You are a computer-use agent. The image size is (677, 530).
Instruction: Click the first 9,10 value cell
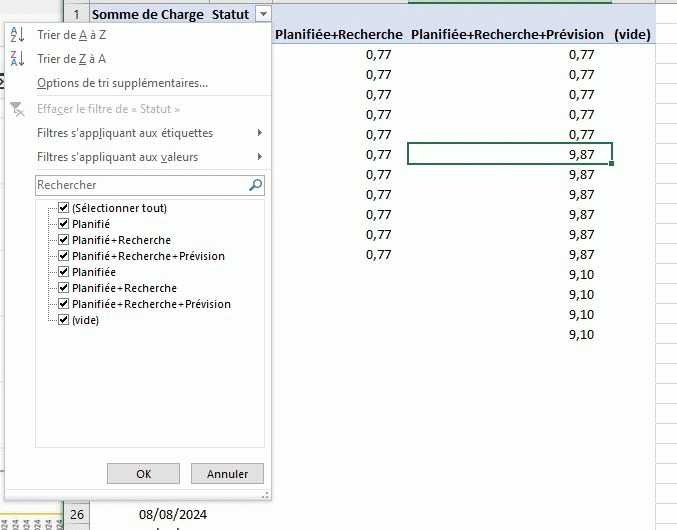[581, 274]
